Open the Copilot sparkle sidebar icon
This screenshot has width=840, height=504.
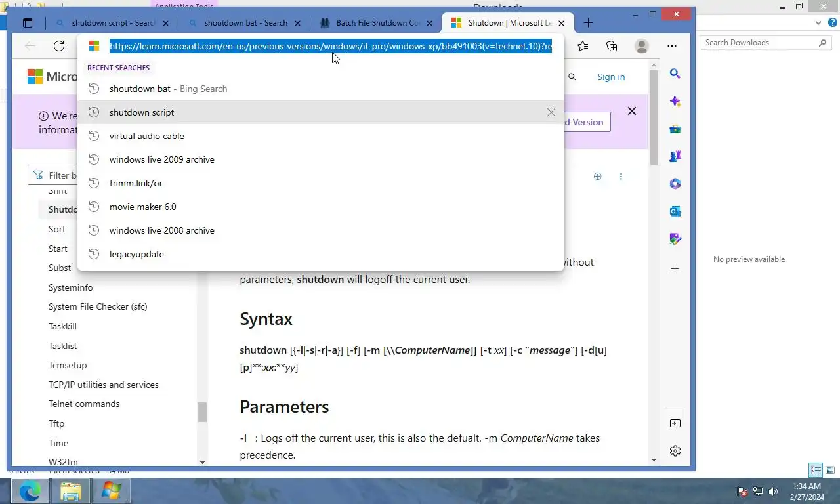(675, 101)
